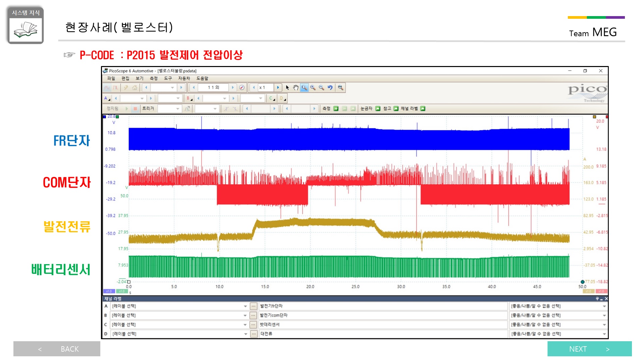Open the 도움말 menu
Viewport: 644px width, 362px height.
[x=202, y=78]
